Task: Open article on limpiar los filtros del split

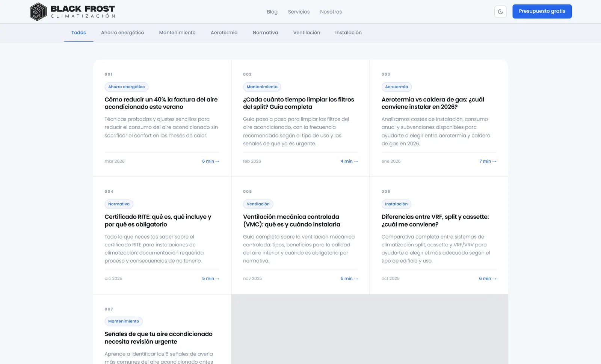Action: pos(299,103)
